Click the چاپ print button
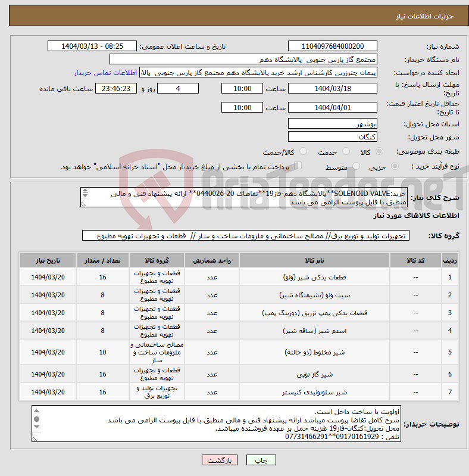The width and height of the screenshot is (469, 476). coord(261,461)
